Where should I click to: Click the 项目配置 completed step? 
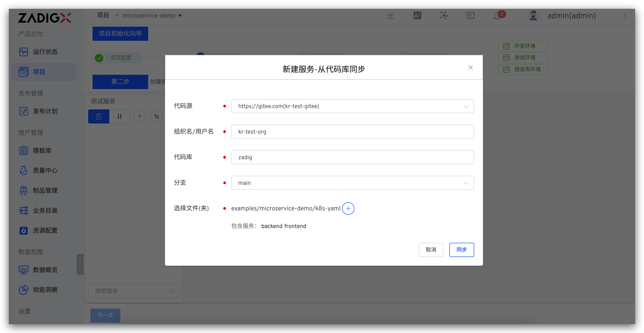coord(118,58)
